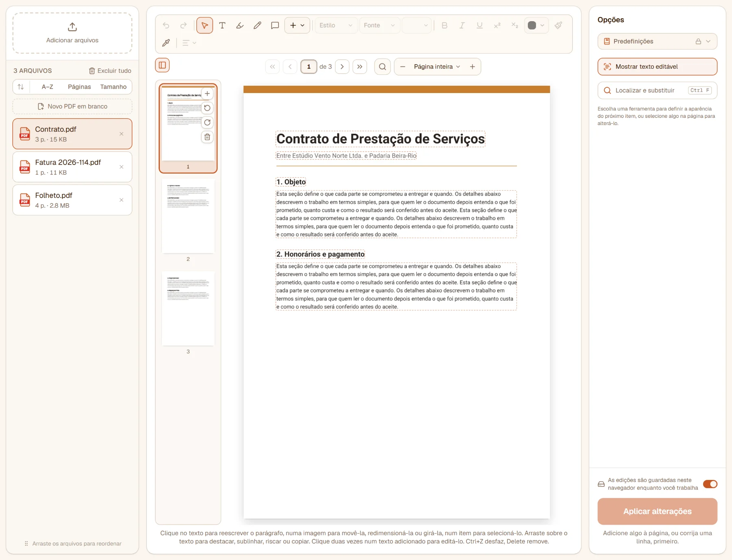Screen dimensions: 732x560
Task: Sort files by Páginas
Action: [79, 87]
